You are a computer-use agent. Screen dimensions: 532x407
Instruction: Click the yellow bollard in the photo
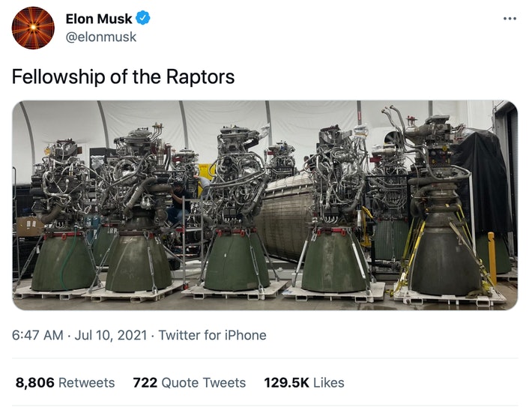coord(492,255)
